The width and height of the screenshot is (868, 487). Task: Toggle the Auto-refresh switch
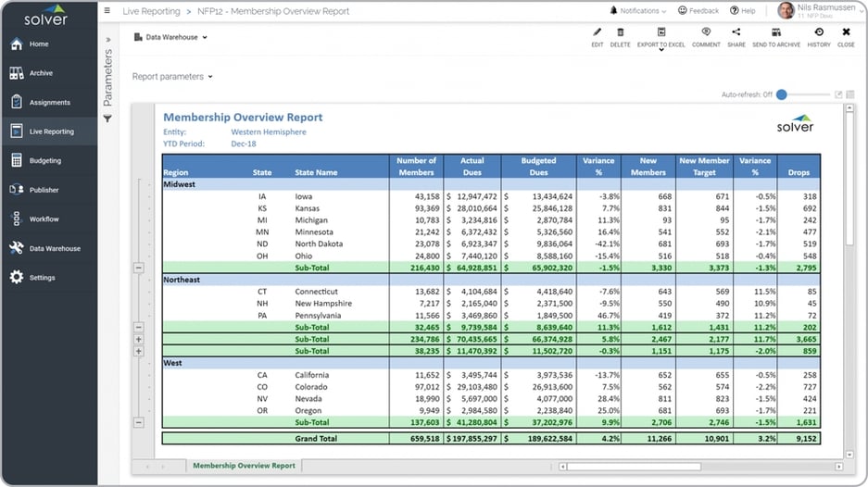[x=783, y=94]
